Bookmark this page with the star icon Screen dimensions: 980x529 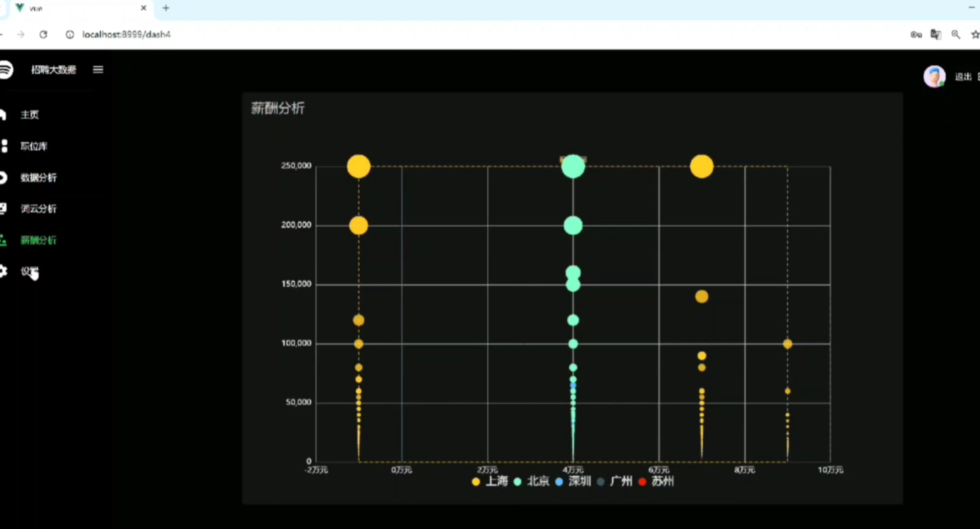(x=975, y=34)
